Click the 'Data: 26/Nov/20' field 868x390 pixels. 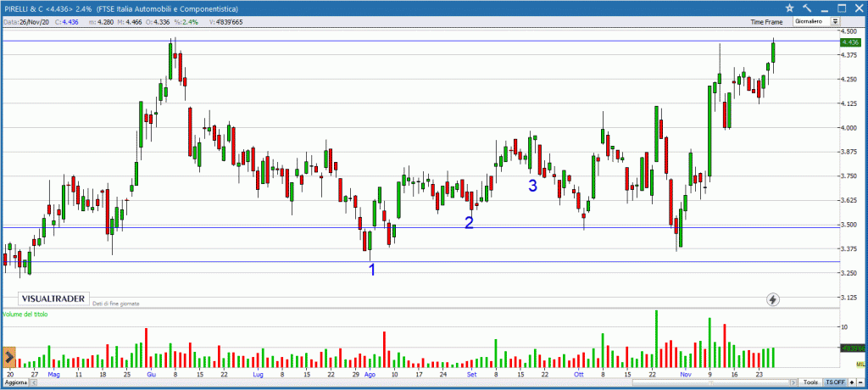(x=28, y=22)
